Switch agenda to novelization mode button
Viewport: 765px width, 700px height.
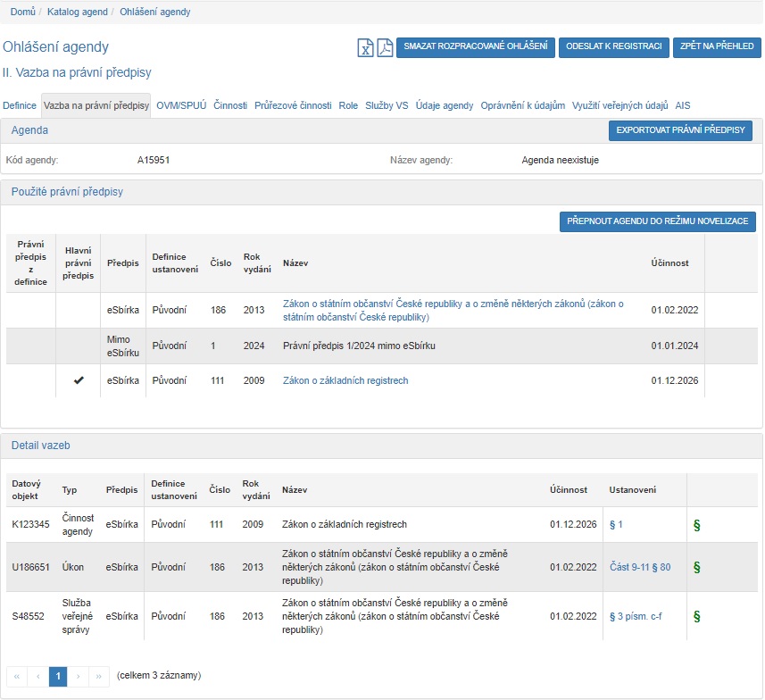(658, 221)
